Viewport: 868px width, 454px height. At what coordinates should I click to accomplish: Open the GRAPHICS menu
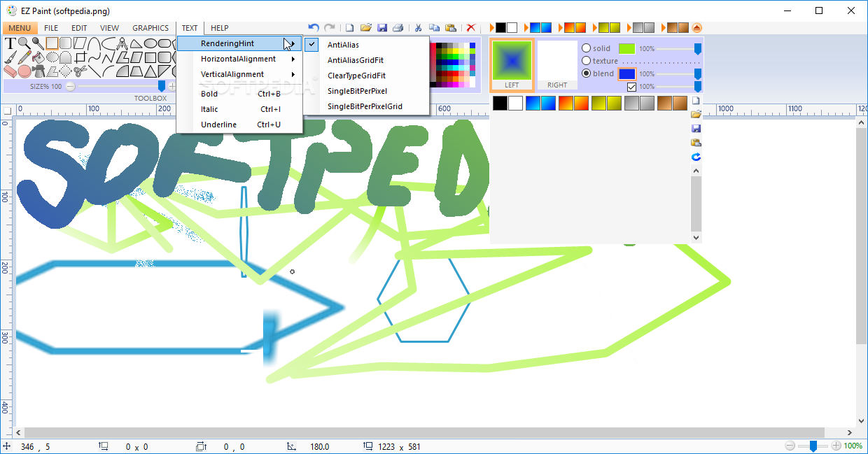point(150,28)
